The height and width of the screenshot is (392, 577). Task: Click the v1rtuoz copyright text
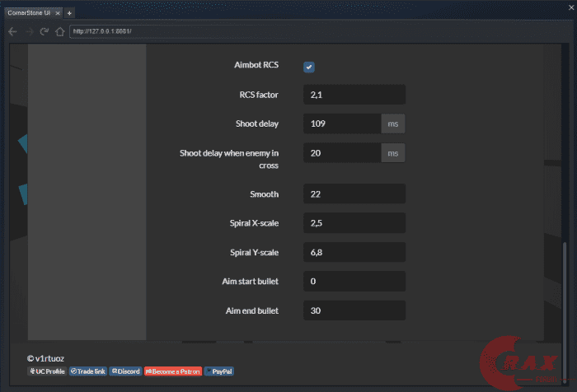(x=45, y=358)
